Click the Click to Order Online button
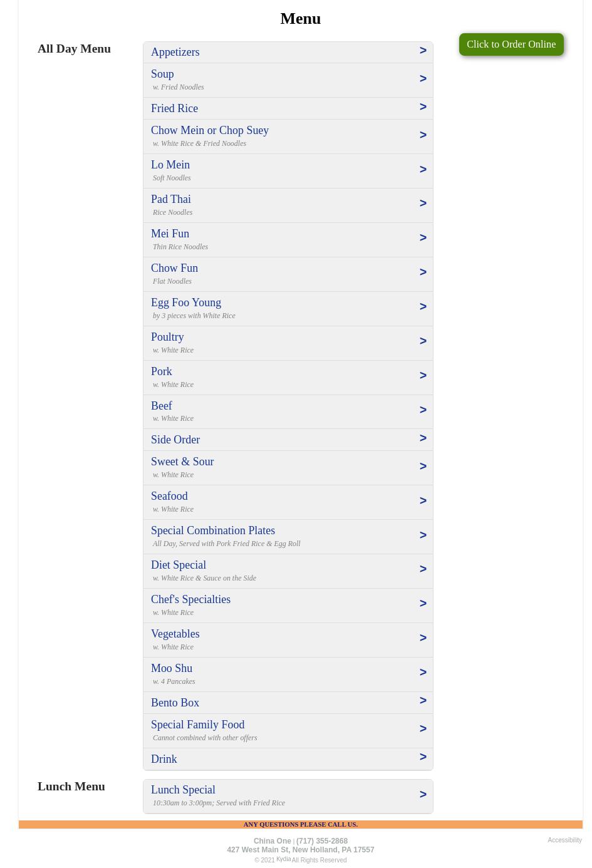 coord(511,44)
